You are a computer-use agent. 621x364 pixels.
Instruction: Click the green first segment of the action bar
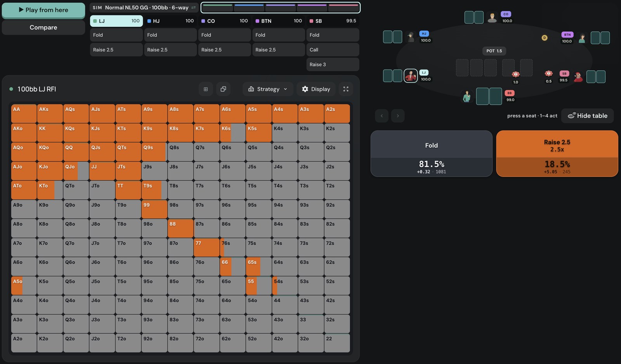pyautogui.click(x=218, y=7)
